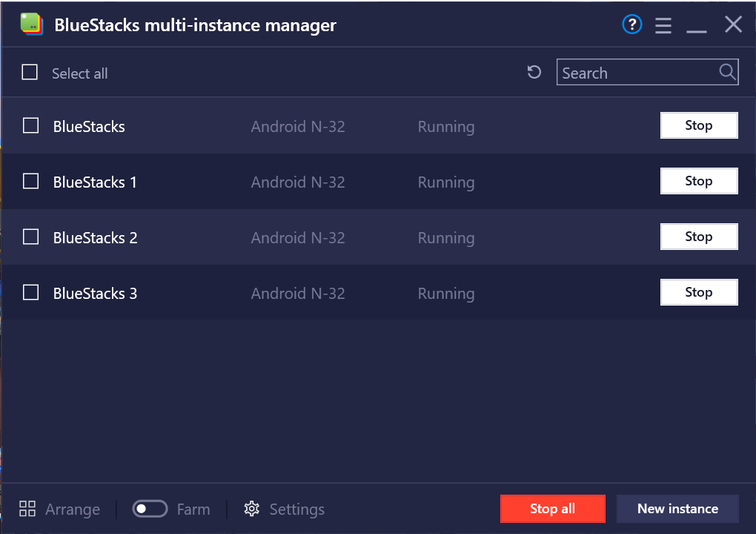Tick the checkbox for BlueStacks instance
The width and height of the screenshot is (756, 534).
pos(31,125)
